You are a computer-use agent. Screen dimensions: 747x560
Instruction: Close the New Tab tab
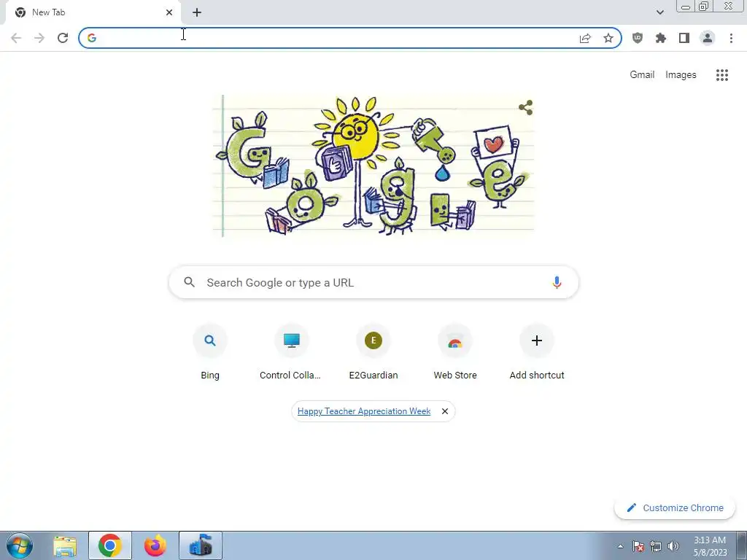click(x=169, y=12)
